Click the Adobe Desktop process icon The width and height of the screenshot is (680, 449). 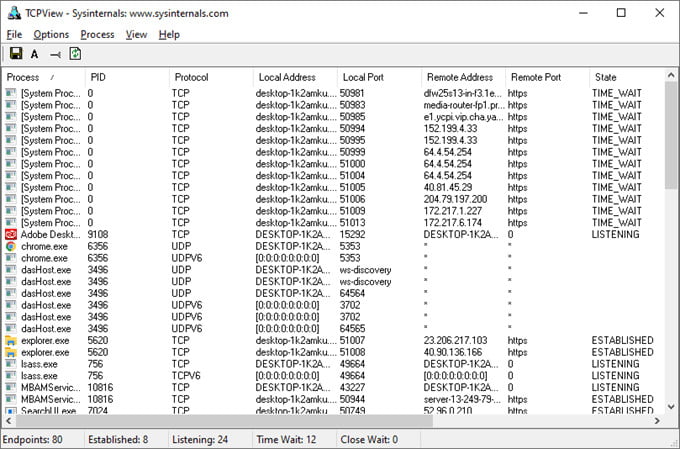click(x=11, y=235)
